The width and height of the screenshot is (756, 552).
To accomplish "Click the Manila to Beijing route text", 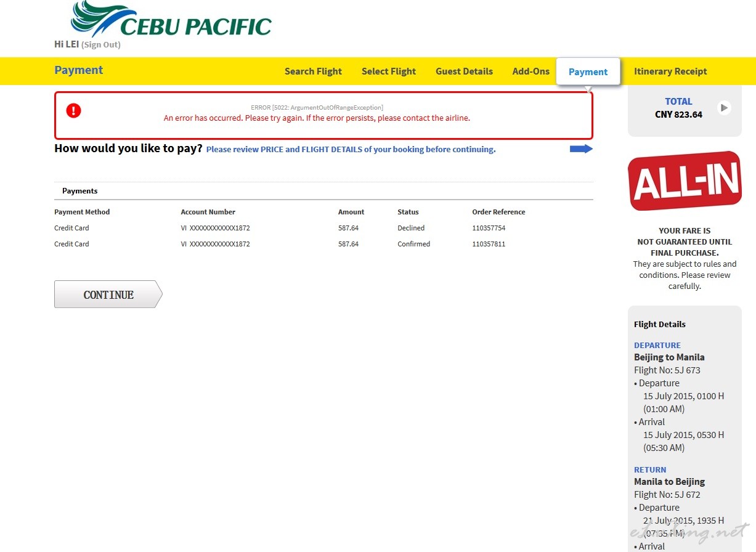I will point(669,482).
